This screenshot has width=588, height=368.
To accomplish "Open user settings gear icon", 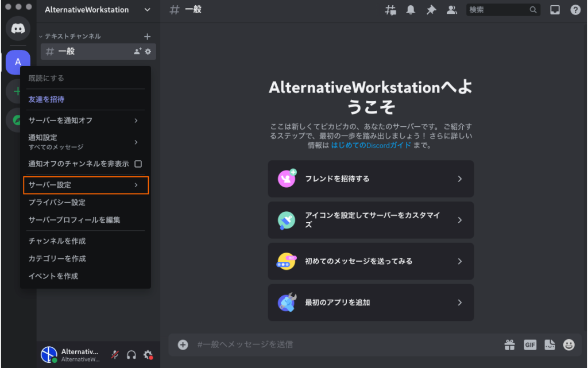I will point(148,355).
